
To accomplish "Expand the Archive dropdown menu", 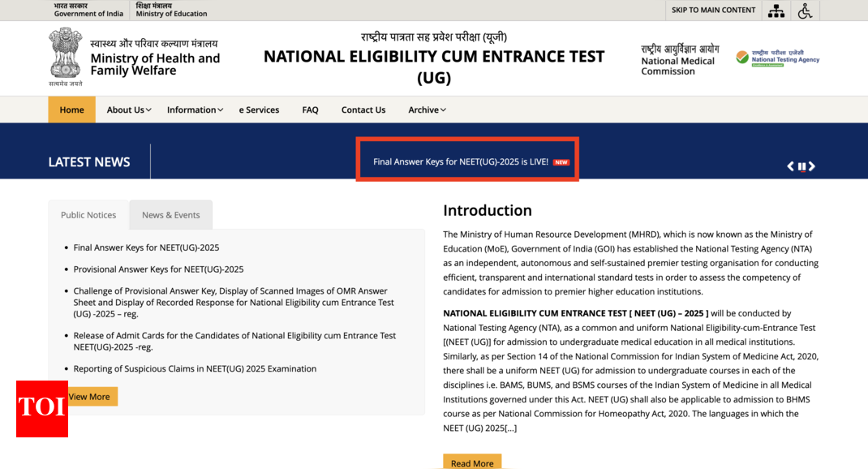I will click(427, 110).
